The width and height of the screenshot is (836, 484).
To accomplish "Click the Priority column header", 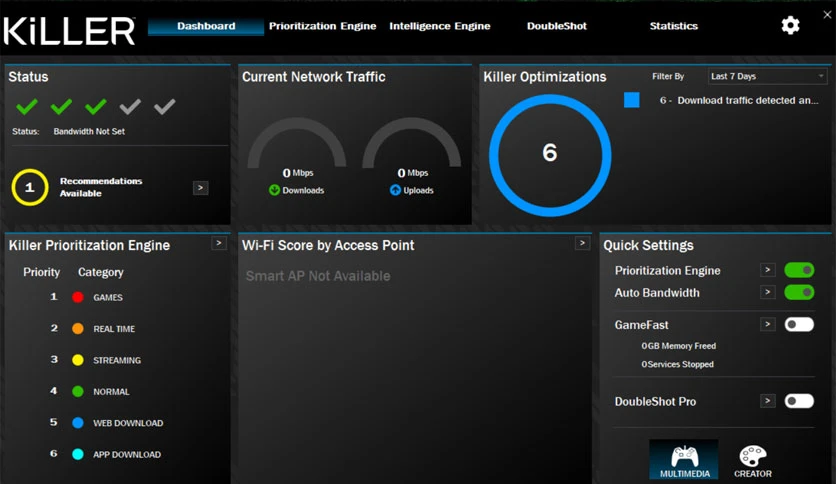I will (x=41, y=272).
